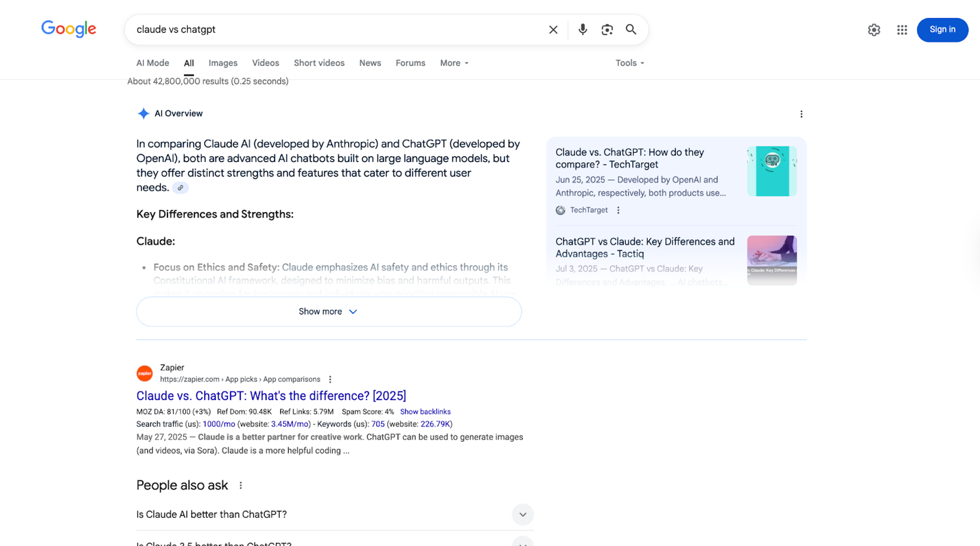980x546 pixels.
Task: Click the Sign in button
Action: pyautogui.click(x=942, y=30)
